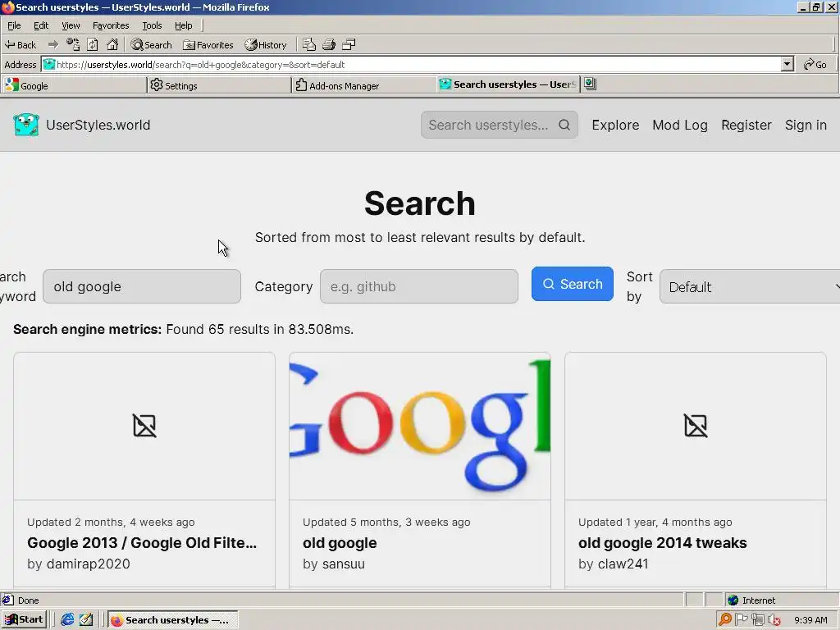Screen dimensions: 840x630
Task: Open the Favorites toolbar button
Action: 208,45
